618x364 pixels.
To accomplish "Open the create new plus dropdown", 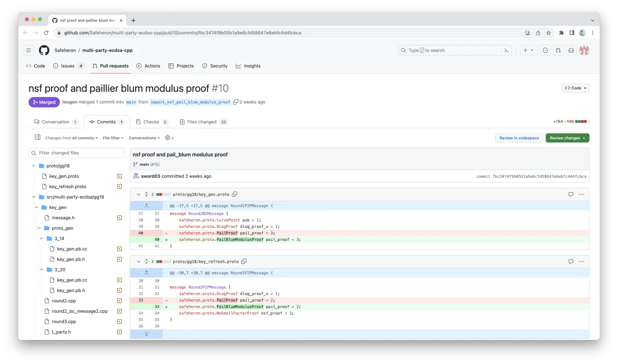I will pyautogui.click(x=528, y=50).
